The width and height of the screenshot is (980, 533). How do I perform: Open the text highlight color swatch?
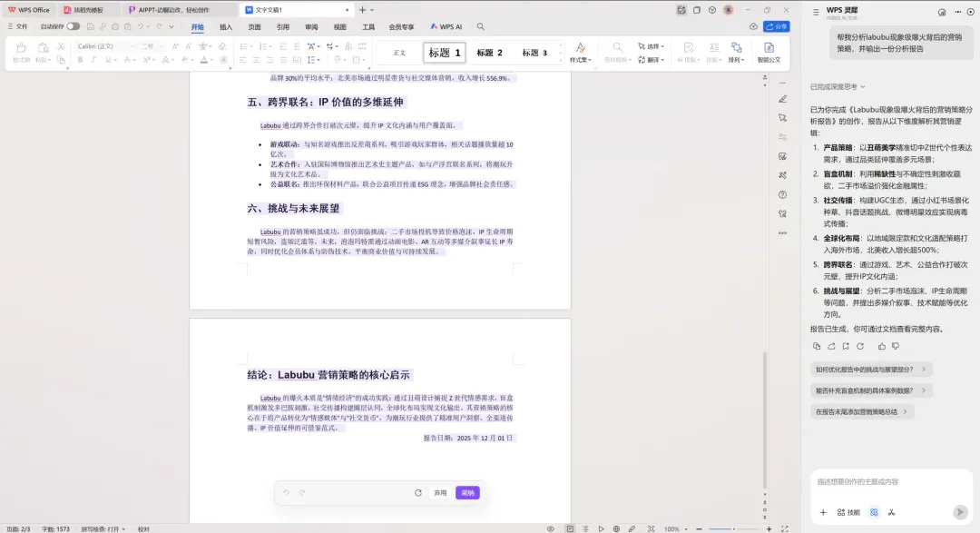tap(185, 60)
